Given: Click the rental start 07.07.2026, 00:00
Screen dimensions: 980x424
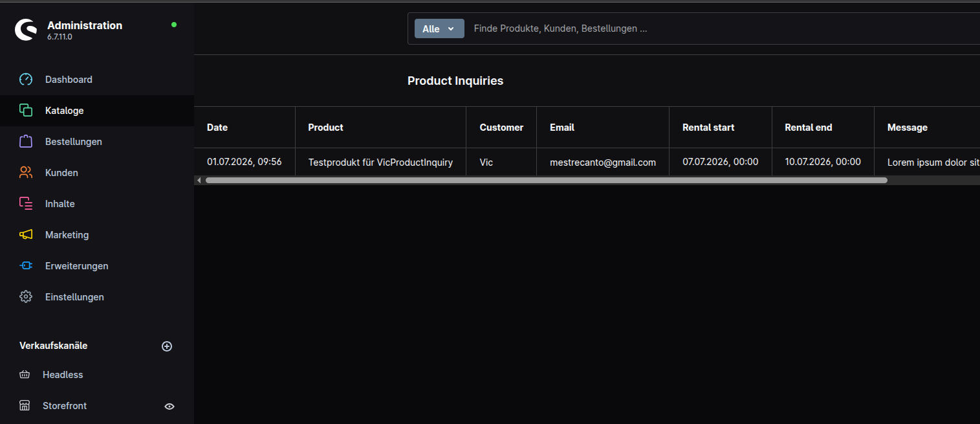Looking at the screenshot, I should 721,162.
